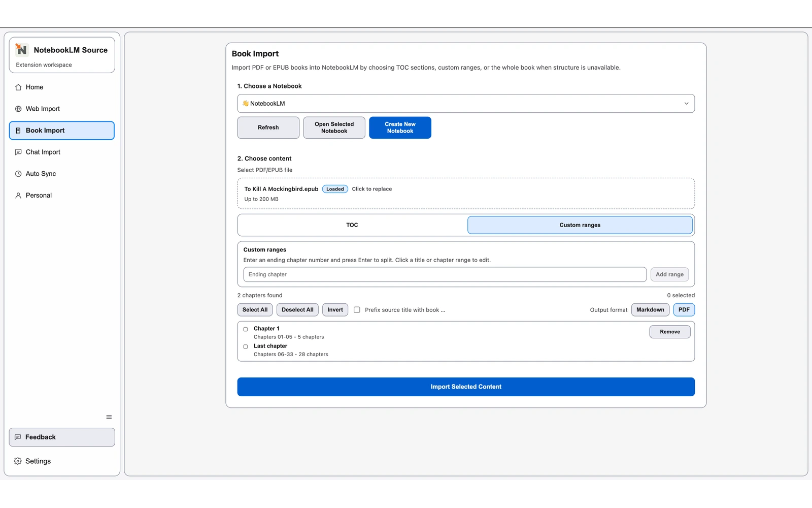The width and height of the screenshot is (812, 508).
Task: Select the Web Import sidebar icon
Action: 18,108
